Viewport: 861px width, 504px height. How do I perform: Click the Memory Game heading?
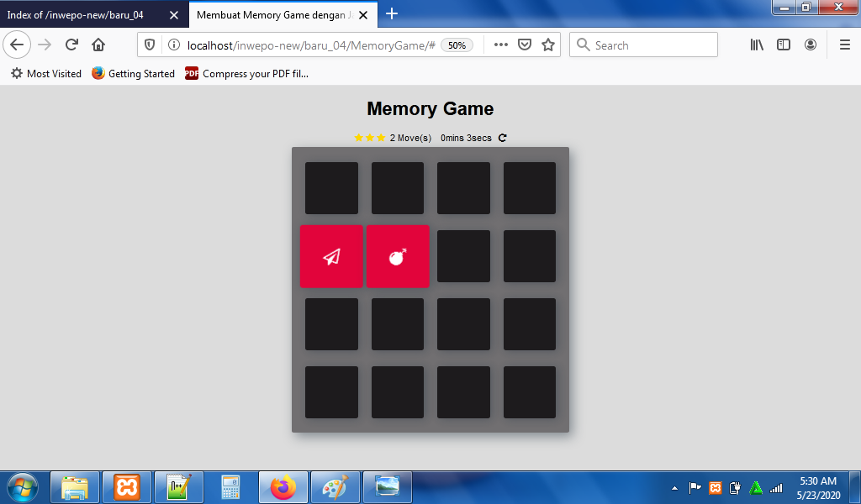pos(430,108)
